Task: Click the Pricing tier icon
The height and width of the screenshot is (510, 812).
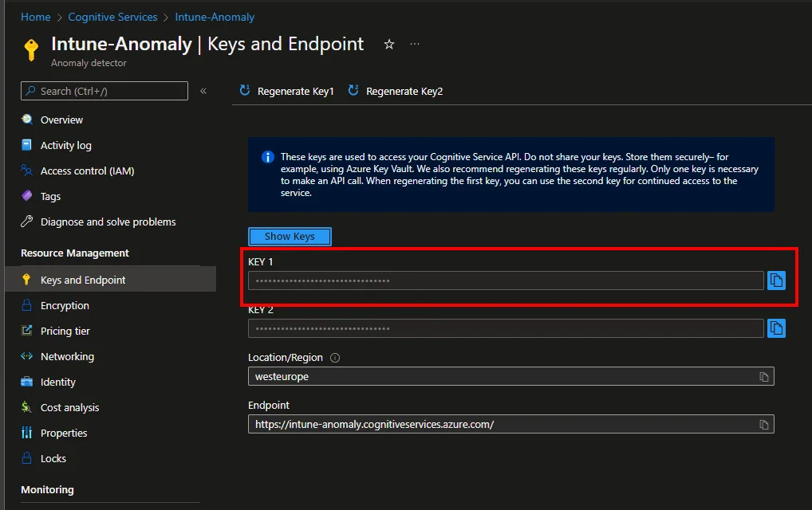Action: [x=27, y=331]
